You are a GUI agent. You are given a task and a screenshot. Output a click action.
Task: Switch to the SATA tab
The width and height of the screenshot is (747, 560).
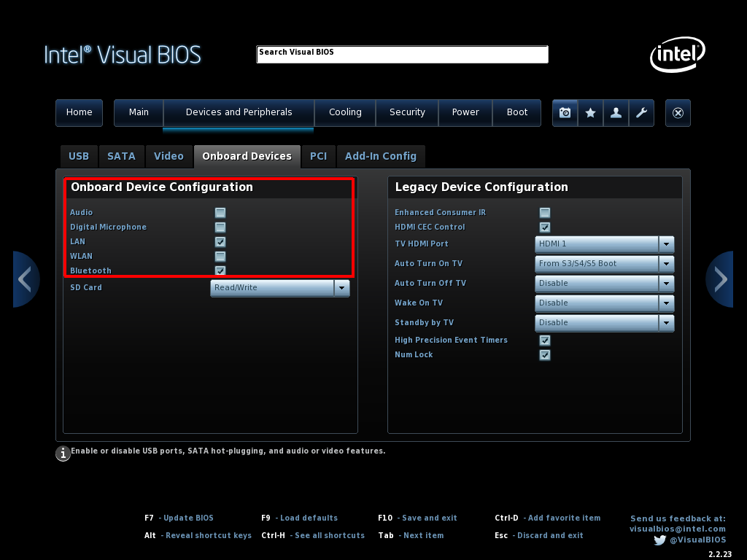click(122, 157)
